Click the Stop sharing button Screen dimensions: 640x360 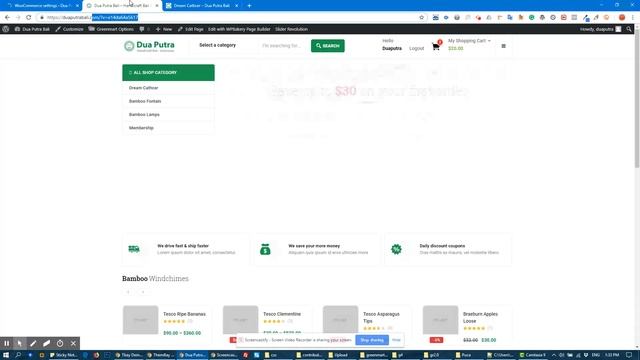[372, 340]
